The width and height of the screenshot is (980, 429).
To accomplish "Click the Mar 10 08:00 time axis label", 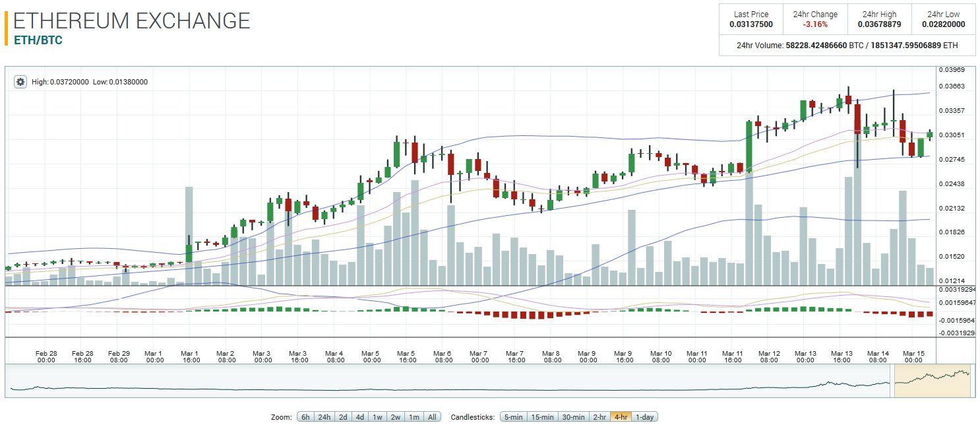I will (661, 356).
